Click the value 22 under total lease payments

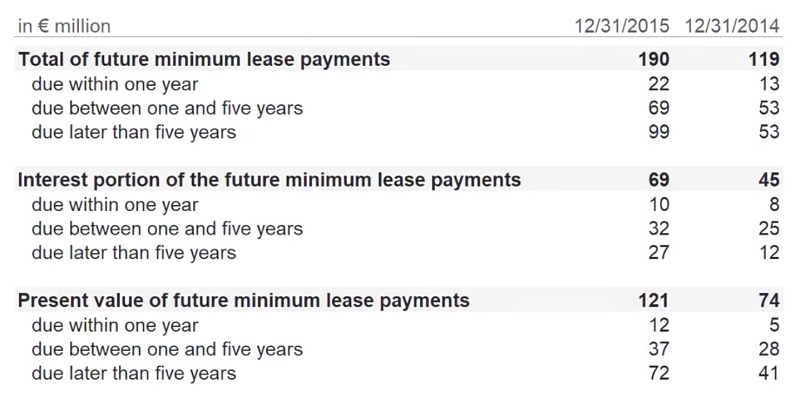[658, 84]
